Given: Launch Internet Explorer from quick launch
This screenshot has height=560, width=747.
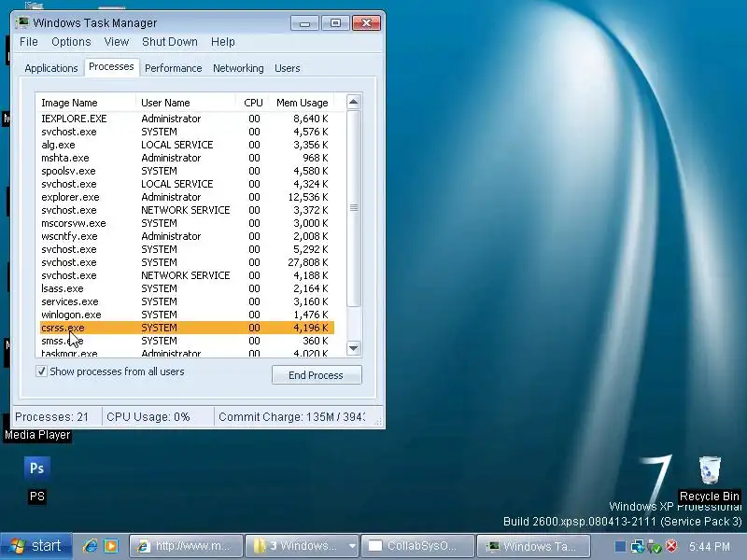Looking at the screenshot, I should click(90, 546).
